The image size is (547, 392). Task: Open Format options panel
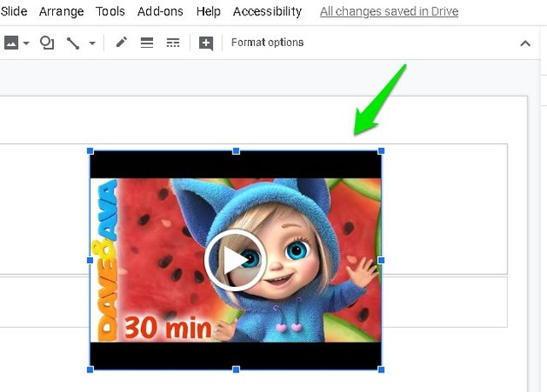coord(268,43)
